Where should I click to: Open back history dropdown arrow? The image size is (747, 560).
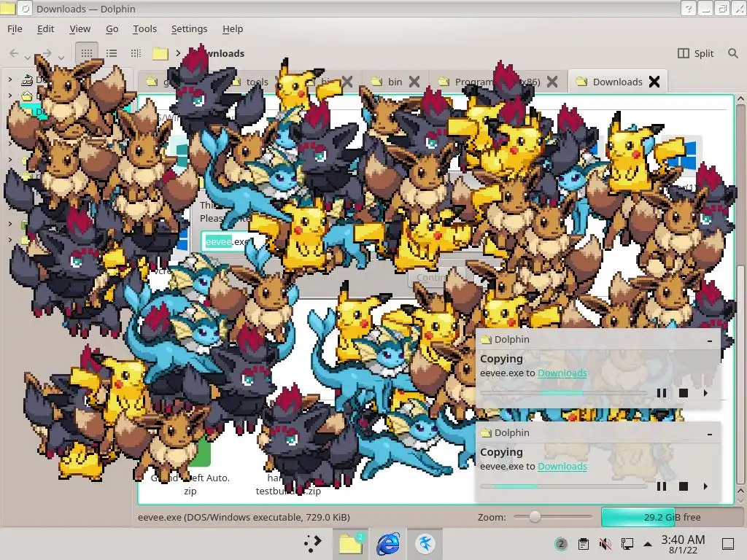[28, 57]
